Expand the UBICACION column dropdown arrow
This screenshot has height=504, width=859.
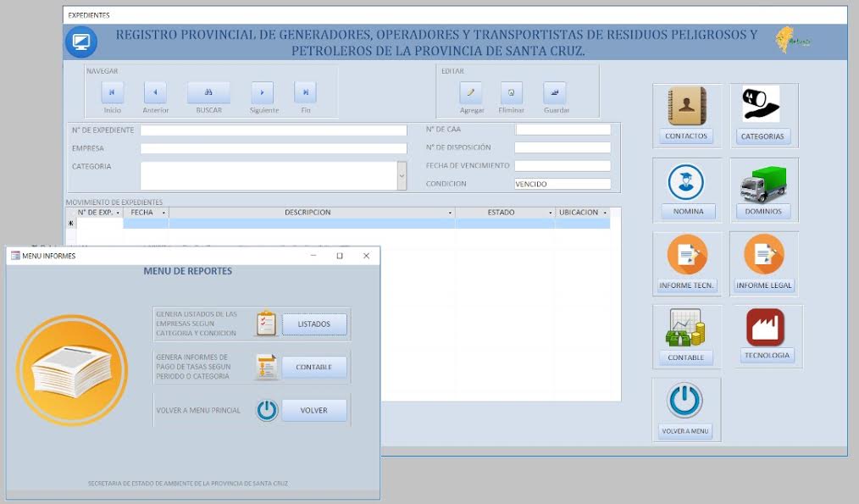[x=605, y=213]
